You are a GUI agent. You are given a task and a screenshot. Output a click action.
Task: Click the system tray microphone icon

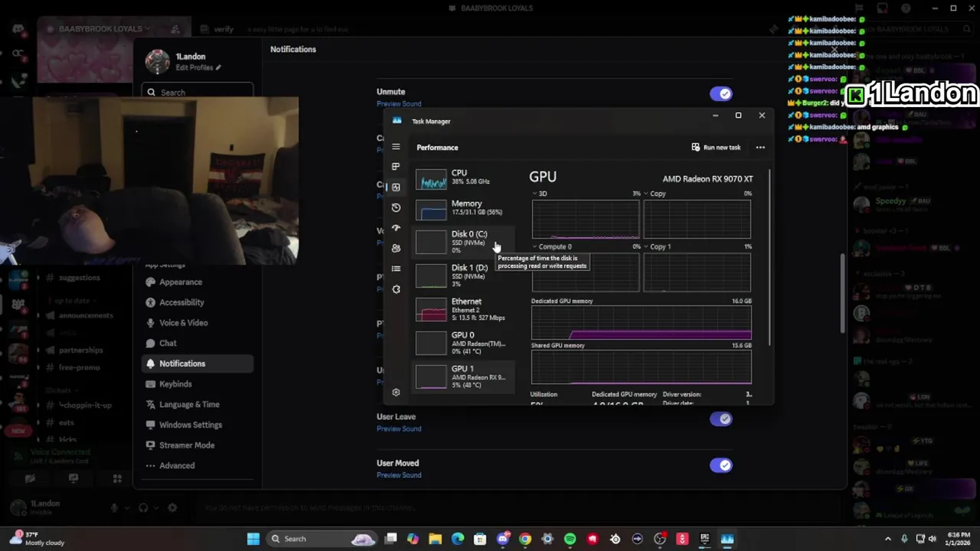[904, 539]
